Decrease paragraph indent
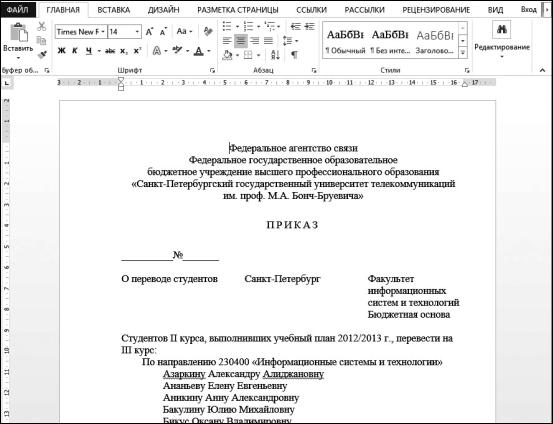The image size is (553, 424). coord(296,26)
